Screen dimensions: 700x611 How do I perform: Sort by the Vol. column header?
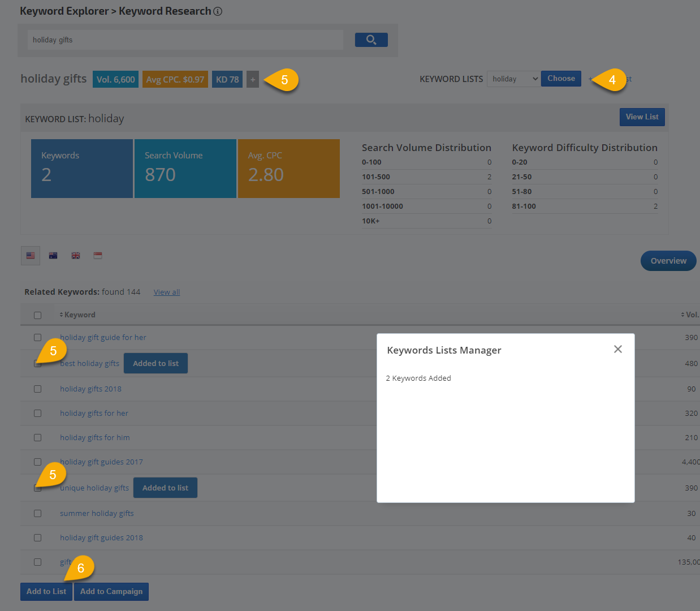pos(691,315)
